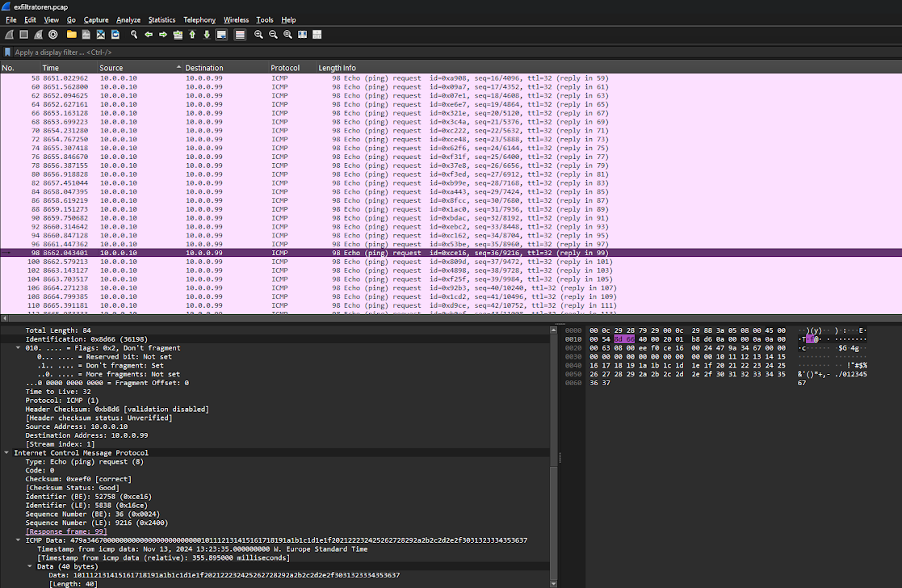The height and width of the screenshot is (588, 902).
Task: Open the Wireless menu
Action: pyautogui.click(x=236, y=19)
